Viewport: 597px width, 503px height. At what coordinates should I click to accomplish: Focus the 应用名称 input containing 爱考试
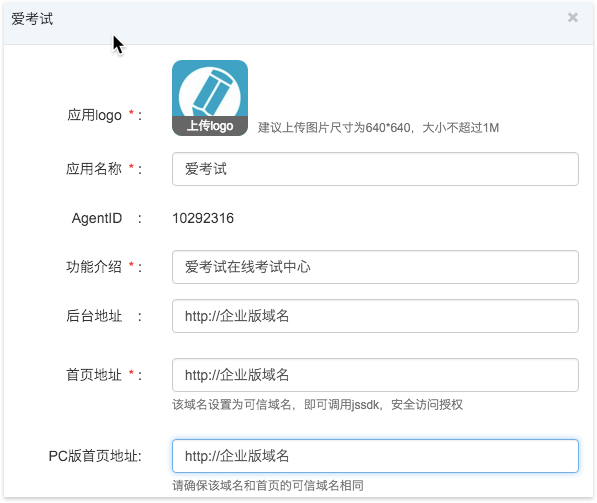(375, 169)
